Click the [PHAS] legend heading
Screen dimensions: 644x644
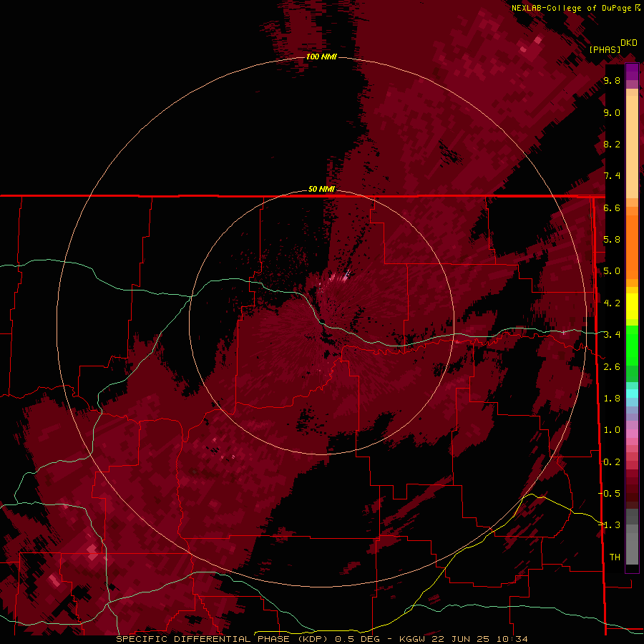pyautogui.click(x=605, y=49)
